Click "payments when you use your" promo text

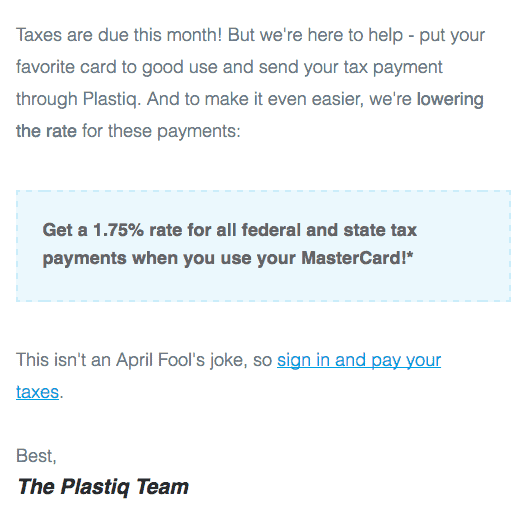point(169,259)
